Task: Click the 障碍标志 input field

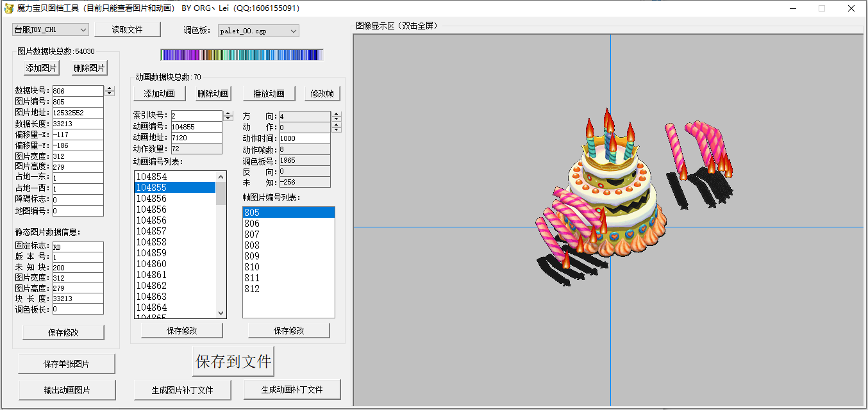Action: [78, 200]
